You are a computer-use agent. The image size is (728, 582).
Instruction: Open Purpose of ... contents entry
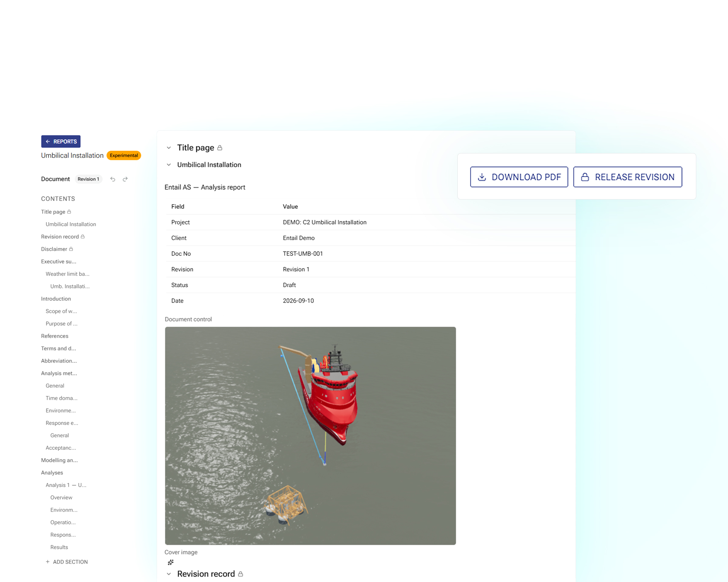[62, 323]
